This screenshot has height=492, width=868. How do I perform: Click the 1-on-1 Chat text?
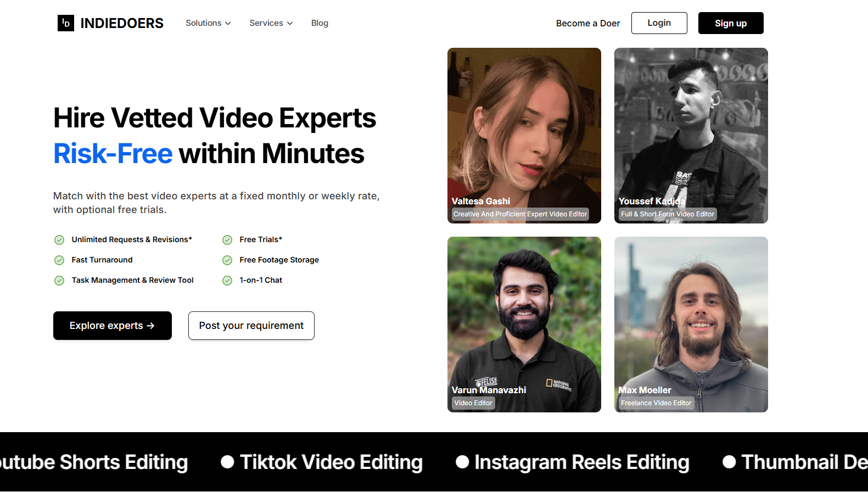pos(261,280)
